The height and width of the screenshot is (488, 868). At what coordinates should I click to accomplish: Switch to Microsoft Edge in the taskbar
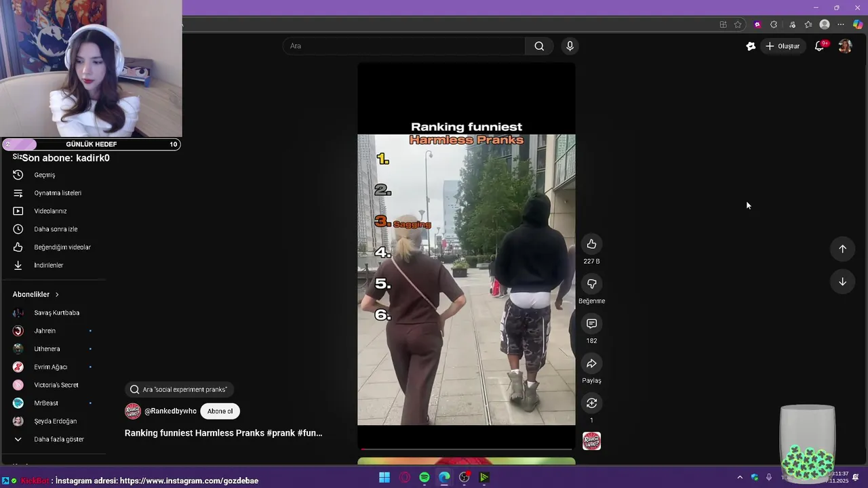(x=444, y=477)
